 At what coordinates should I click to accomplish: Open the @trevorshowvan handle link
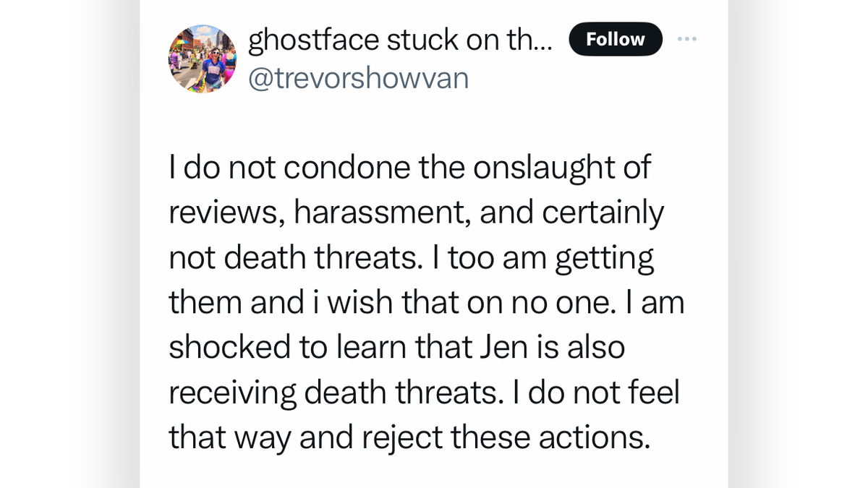point(358,79)
